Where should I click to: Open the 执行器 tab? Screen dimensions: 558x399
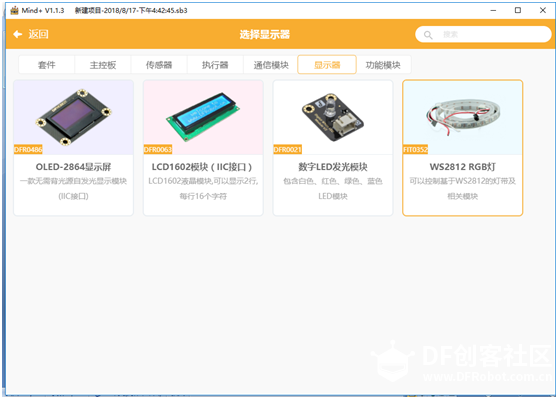[215, 65]
